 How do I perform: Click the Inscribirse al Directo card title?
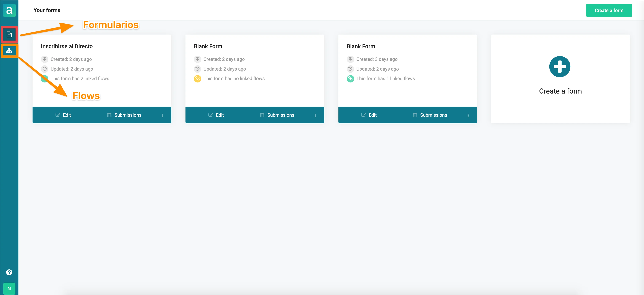(x=67, y=46)
